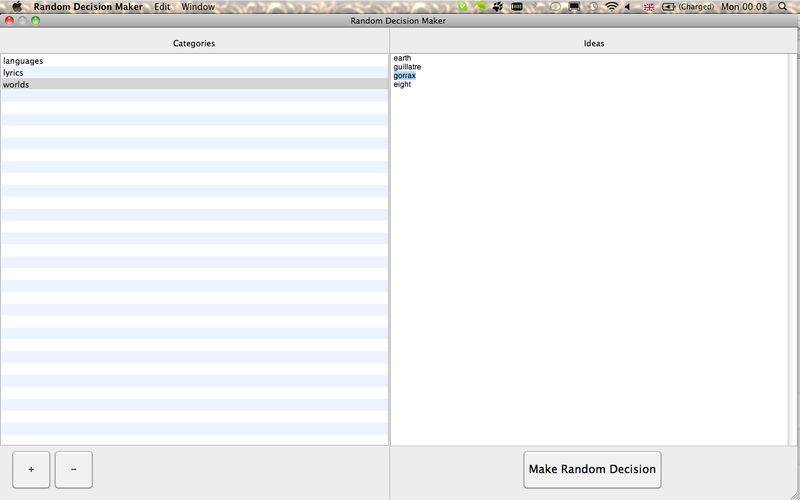Screen dimensions: 800x500
Task: Open Spotlight search magnifier icon
Action: click(783, 7)
